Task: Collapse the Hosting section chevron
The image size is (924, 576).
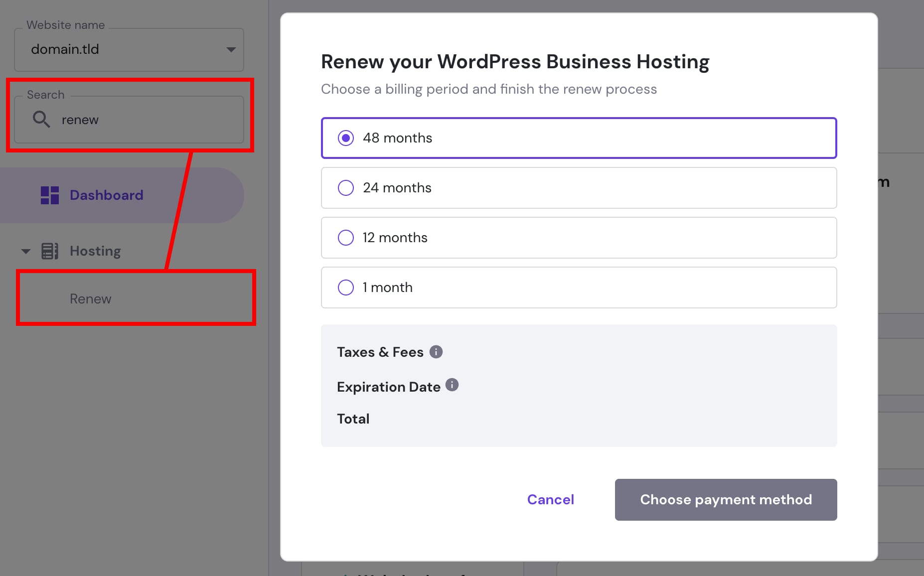Action: 25,251
